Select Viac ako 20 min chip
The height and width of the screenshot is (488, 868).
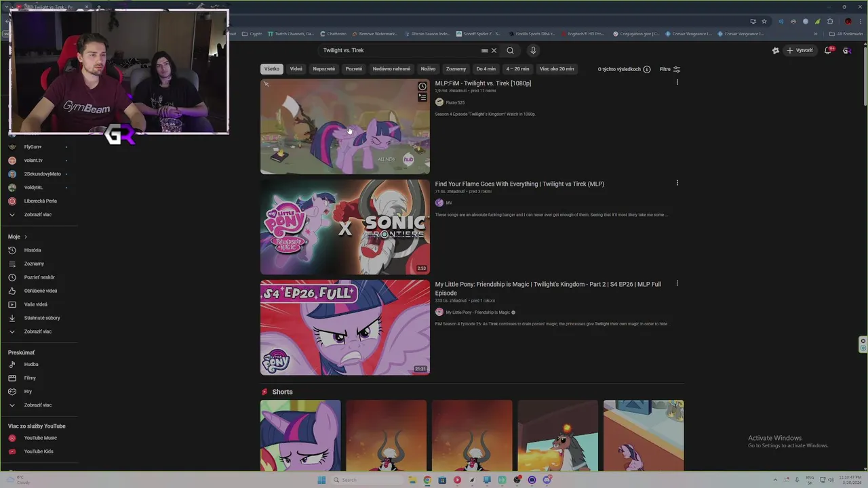pyautogui.click(x=557, y=69)
